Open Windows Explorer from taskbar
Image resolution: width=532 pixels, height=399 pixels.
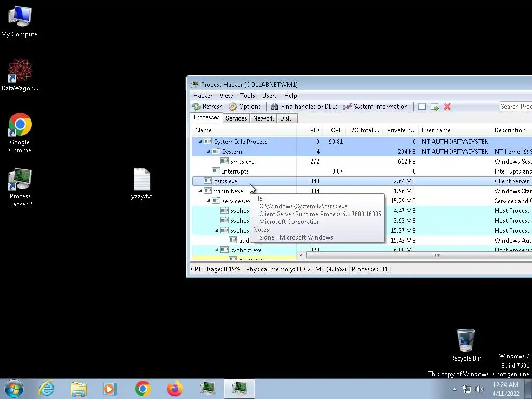tap(78, 389)
